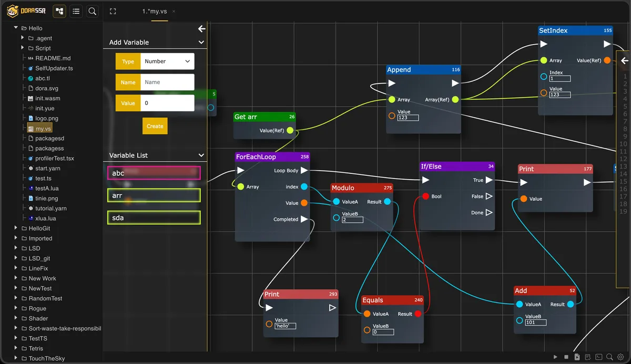Click Append node execution output arrow
Screen dimensions: 631x364
click(455, 83)
